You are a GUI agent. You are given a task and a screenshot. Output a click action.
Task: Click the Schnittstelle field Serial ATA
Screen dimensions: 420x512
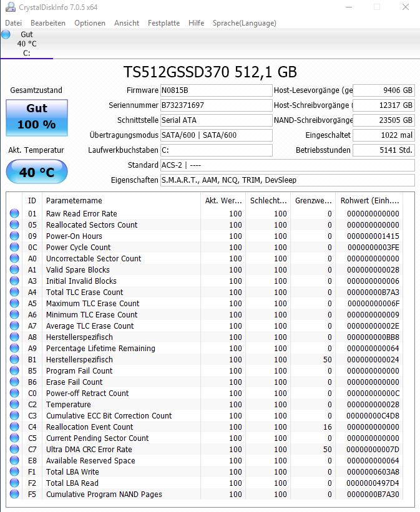tap(216, 120)
